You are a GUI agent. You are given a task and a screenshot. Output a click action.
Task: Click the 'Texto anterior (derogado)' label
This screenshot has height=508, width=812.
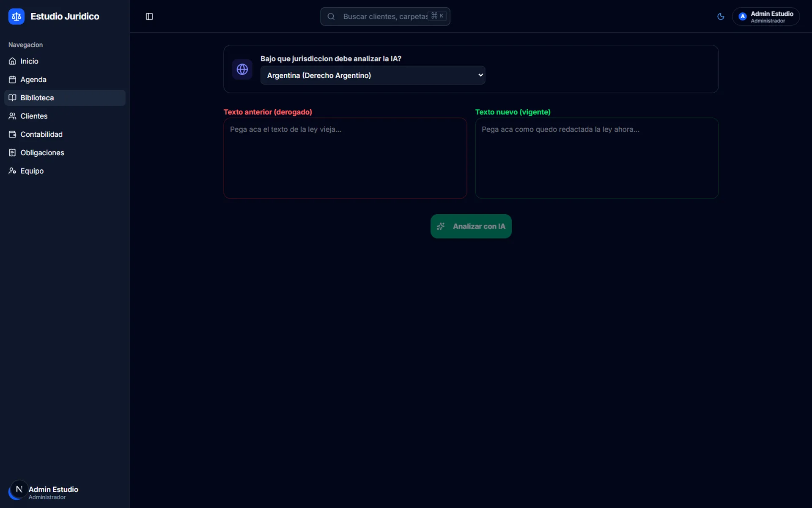pyautogui.click(x=268, y=112)
